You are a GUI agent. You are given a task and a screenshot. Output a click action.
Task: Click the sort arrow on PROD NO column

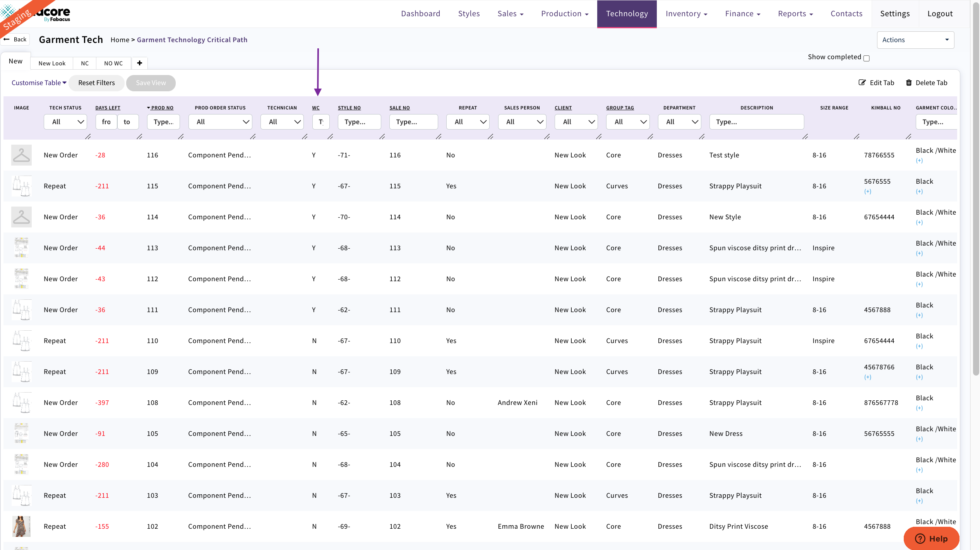(x=149, y=107)
